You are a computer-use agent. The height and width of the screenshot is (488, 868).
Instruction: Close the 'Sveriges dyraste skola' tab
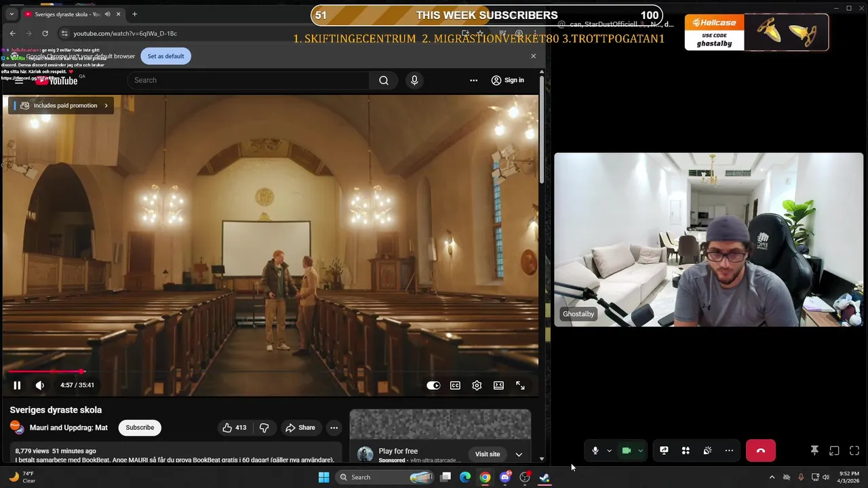coord(119,14)
